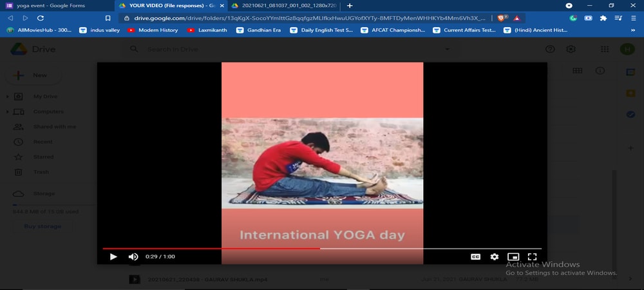Enter fullscreen video mode
Image resolution: width=644 pixels, height=290 pixels.
(533, 256)
